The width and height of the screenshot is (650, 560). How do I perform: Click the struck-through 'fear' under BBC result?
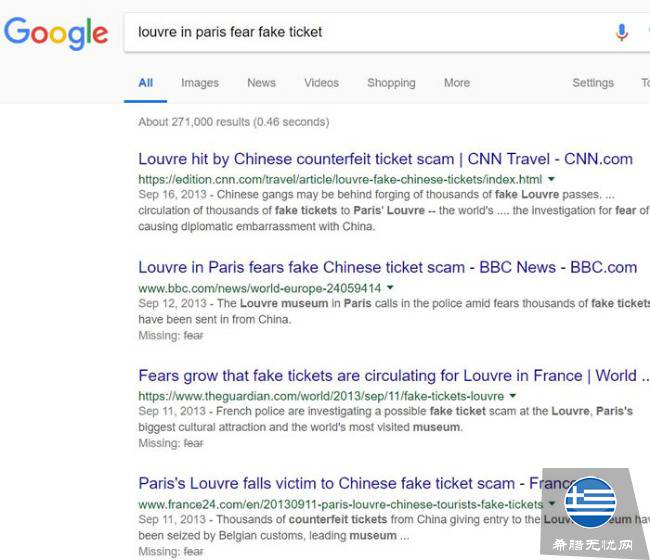(x=193, y=335)
